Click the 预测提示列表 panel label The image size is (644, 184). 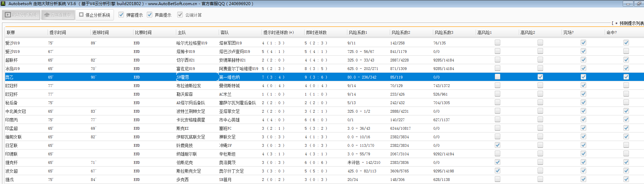point(631,23)
